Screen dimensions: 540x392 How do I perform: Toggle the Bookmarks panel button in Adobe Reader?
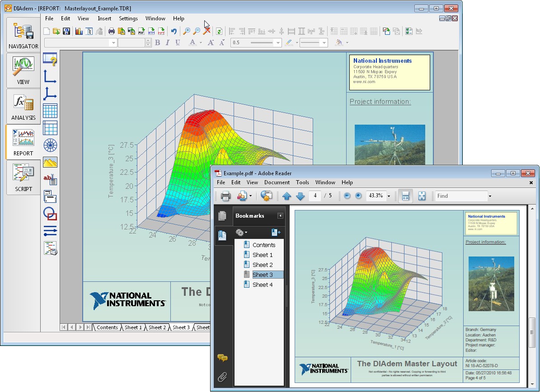222,235
